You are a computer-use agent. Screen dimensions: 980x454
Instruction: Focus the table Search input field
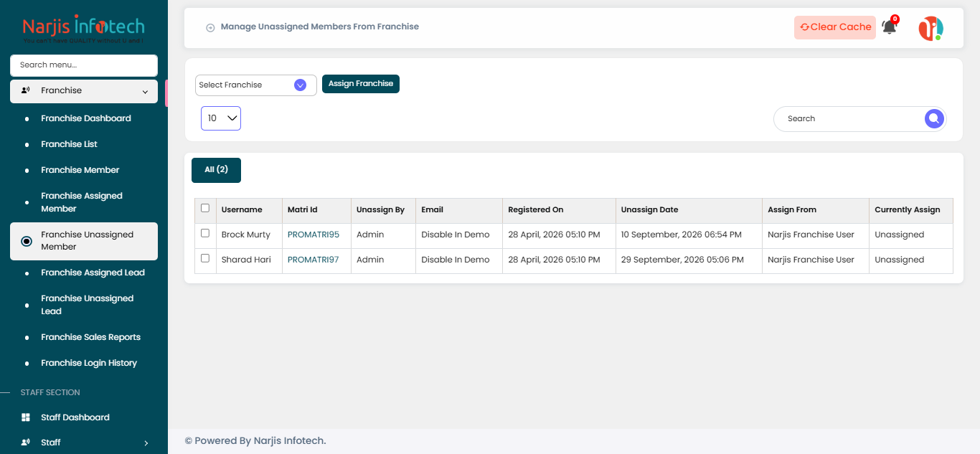[849, 119]
